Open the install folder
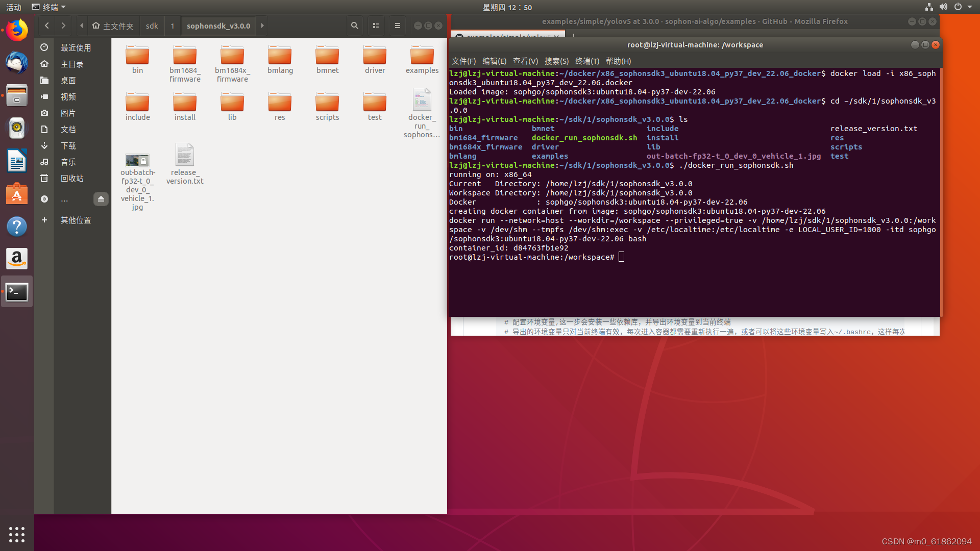The width and height of the screenshot is (980, 551). tap(185, 107)
